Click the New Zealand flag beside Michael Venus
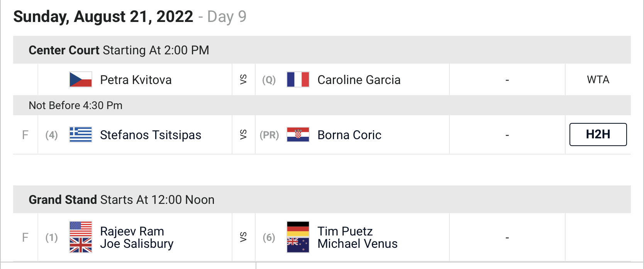This screenshot has height=269, width=644. click(x=298, y=245)
